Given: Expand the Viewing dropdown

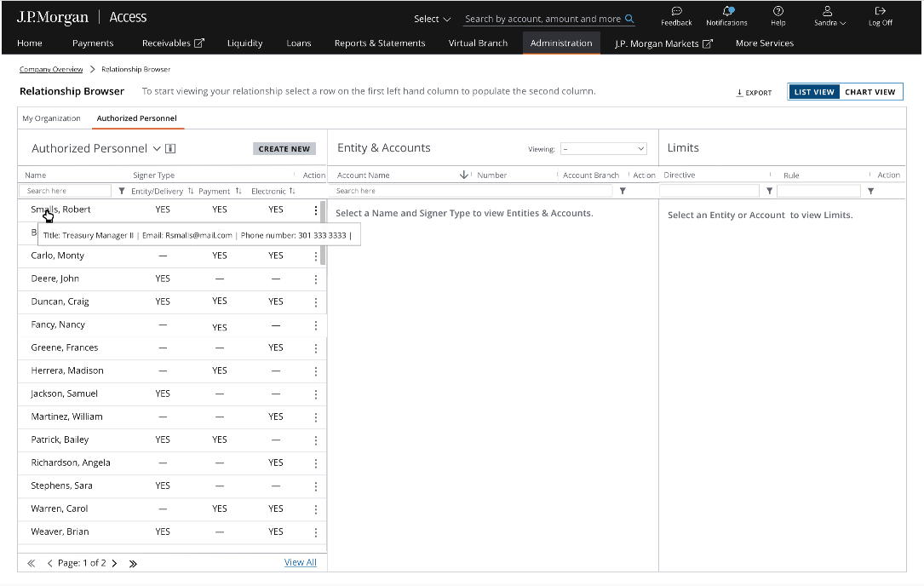Looking at the screenshot, I should 603,149.
